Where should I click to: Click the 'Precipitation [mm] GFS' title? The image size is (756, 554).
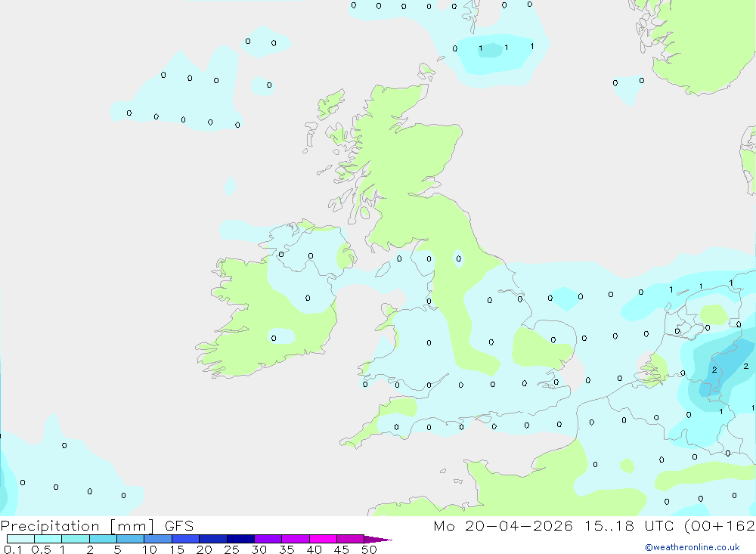tap(97, 525)
